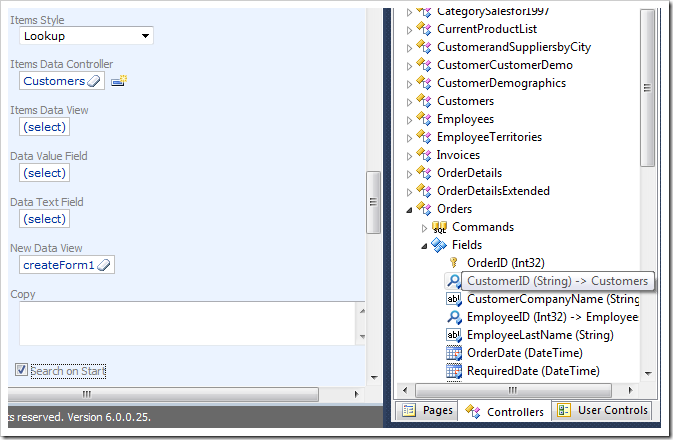
Task: Select the OrderID (Int32) field
Action: (x=506, y=263)
